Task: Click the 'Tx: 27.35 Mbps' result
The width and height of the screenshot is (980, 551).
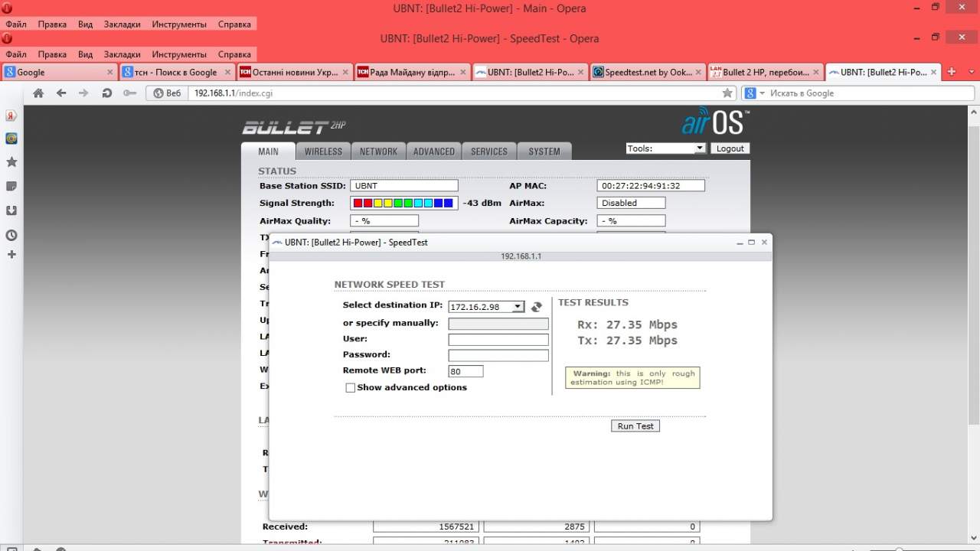Action: (x=627, y=341)
